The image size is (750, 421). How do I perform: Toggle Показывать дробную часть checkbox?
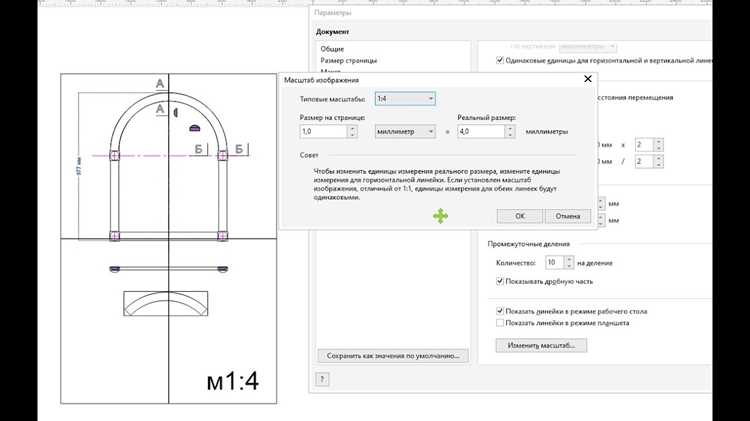(500, 281)
